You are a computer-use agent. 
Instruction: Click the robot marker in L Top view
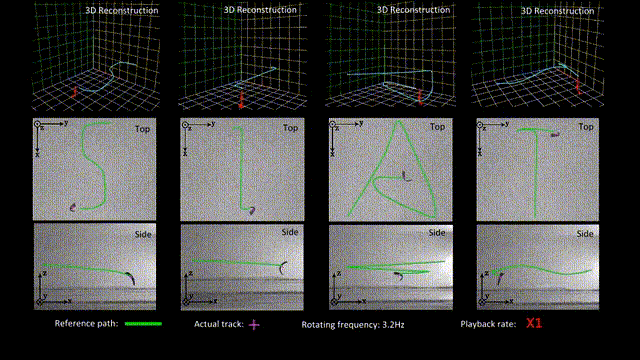pyautogui.click(x=252, y=210)
